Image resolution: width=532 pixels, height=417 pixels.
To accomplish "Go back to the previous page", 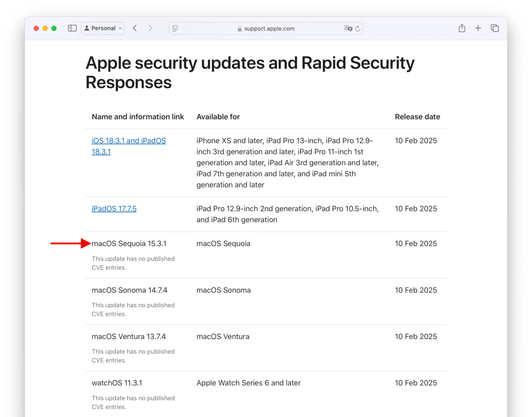I will click(x=135, y=28).
